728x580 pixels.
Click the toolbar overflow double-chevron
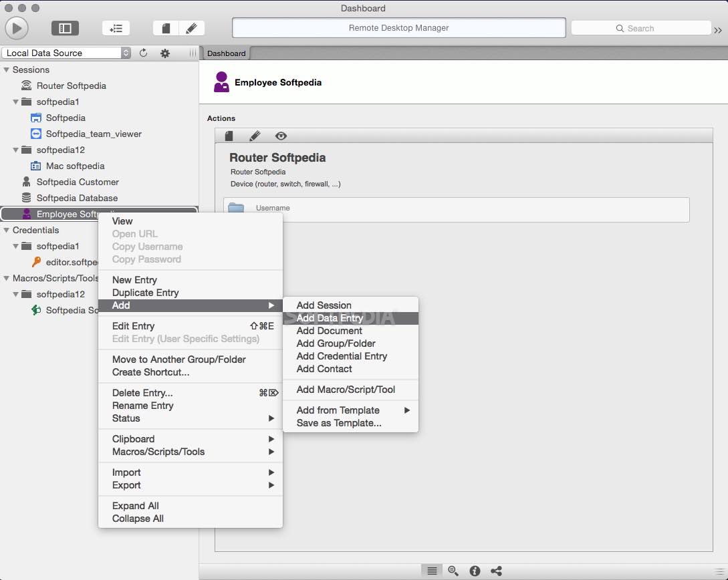(x=718, y=30)
